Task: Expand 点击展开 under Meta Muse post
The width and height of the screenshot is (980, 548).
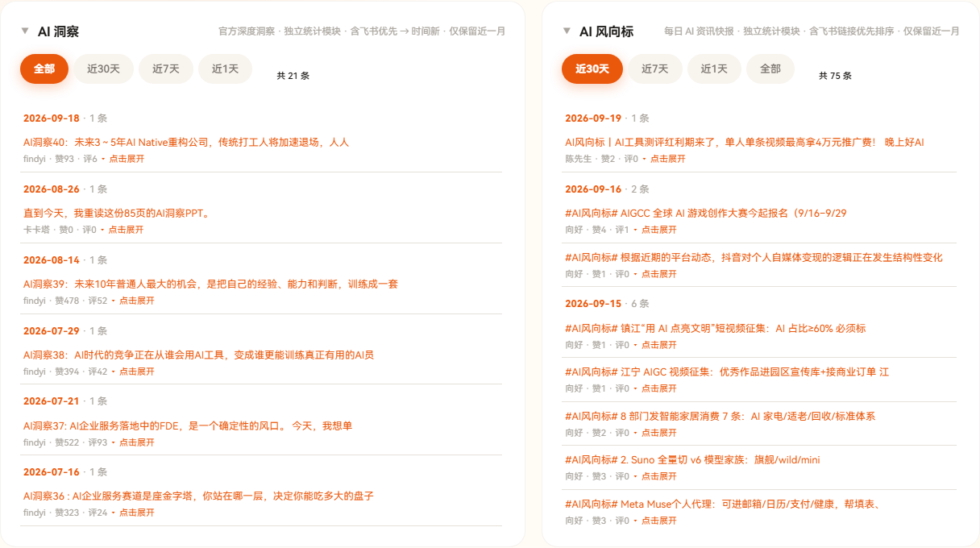Action: tap(659, 521)
